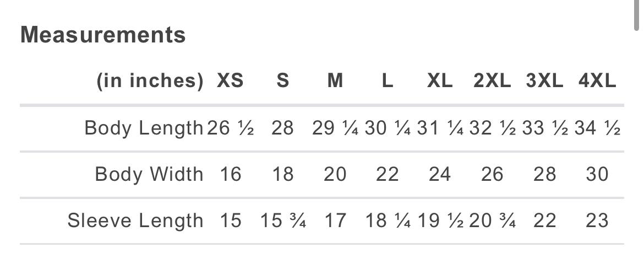Click body width value 30
The image size is (644, 269).
tap(597, 174)
